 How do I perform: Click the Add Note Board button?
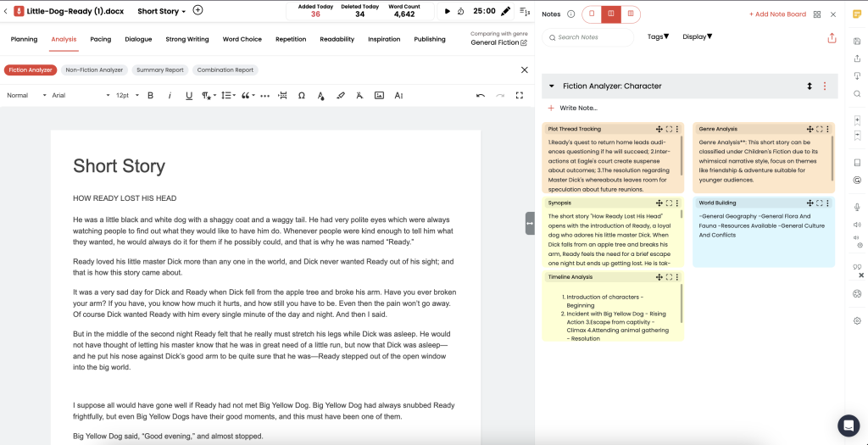click(x=777, y=14)
